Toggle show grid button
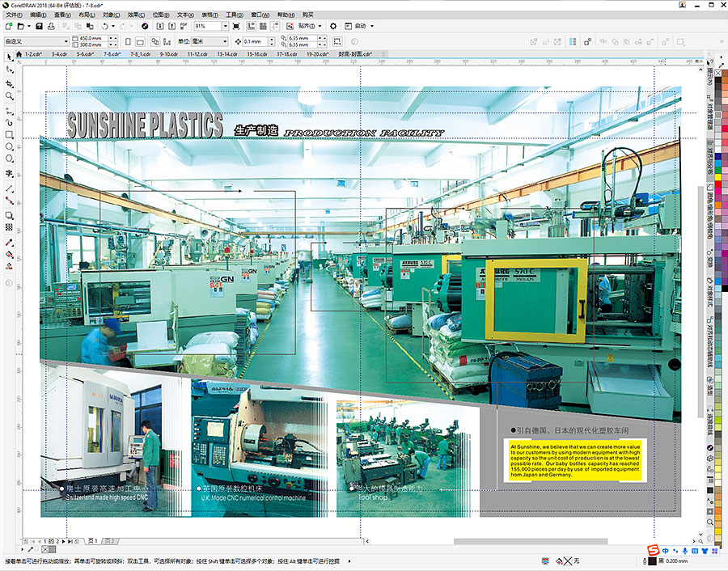The image size is (728, 571). 262,26
